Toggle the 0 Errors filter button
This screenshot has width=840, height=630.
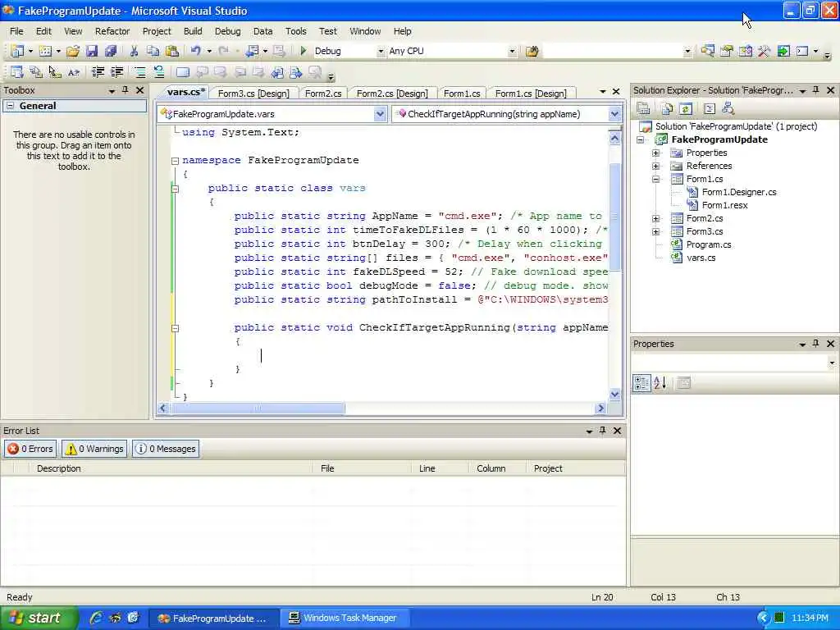pyautogui.click(x=30, y=449)
